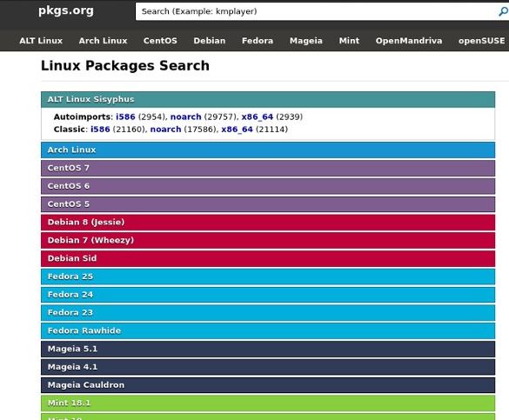Screen dimensions: 509x420
Task: Expand the Fedora 25 section
Action: (x=268, y=277)
